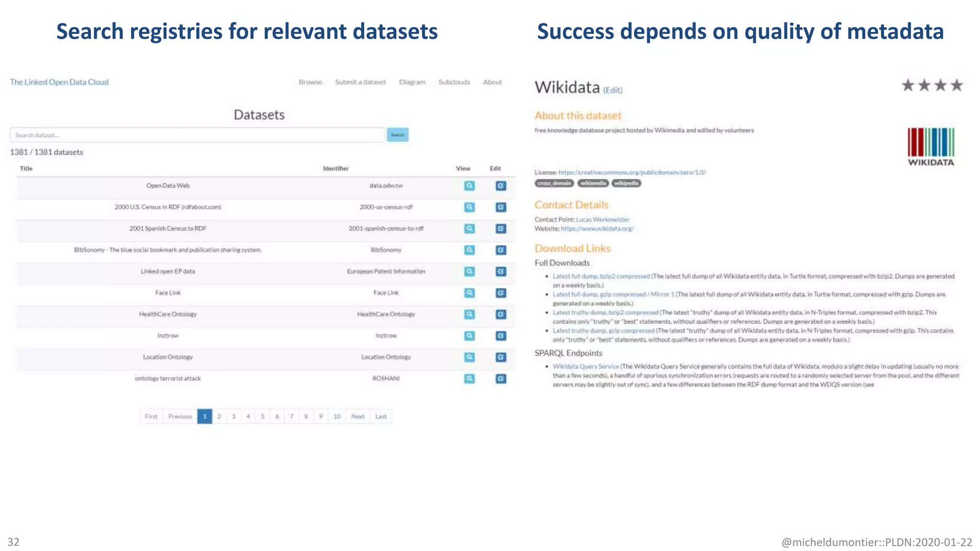The height and width of the screenshot is (551, 980).
Task: View the 2001 Spanish Census to RDF dataset
Action: [469, 229]
